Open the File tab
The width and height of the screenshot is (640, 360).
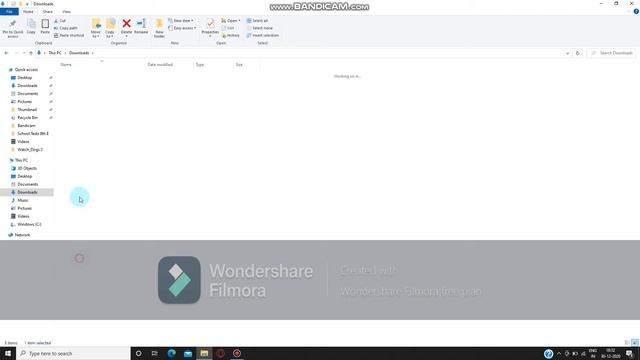coord(9,11)
